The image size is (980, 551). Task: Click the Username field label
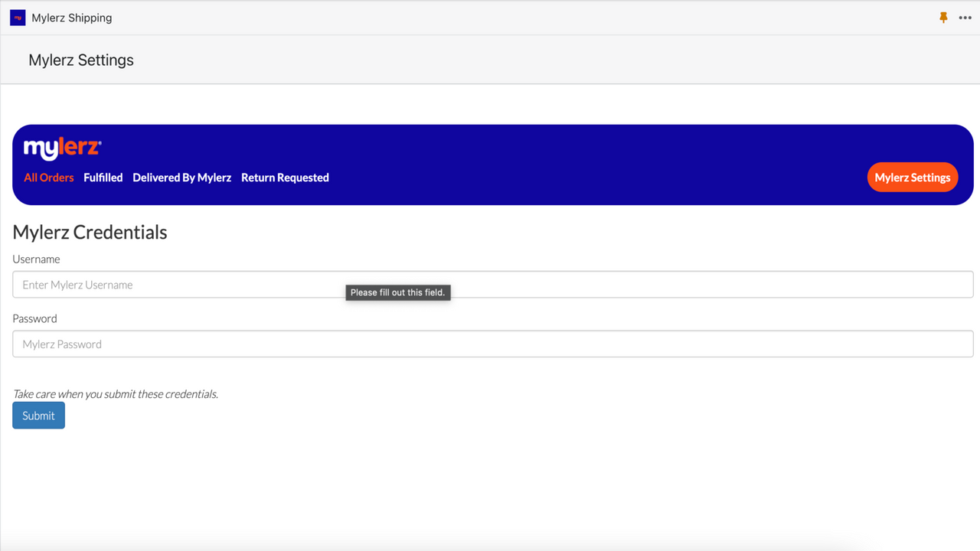tap(36, 259)
